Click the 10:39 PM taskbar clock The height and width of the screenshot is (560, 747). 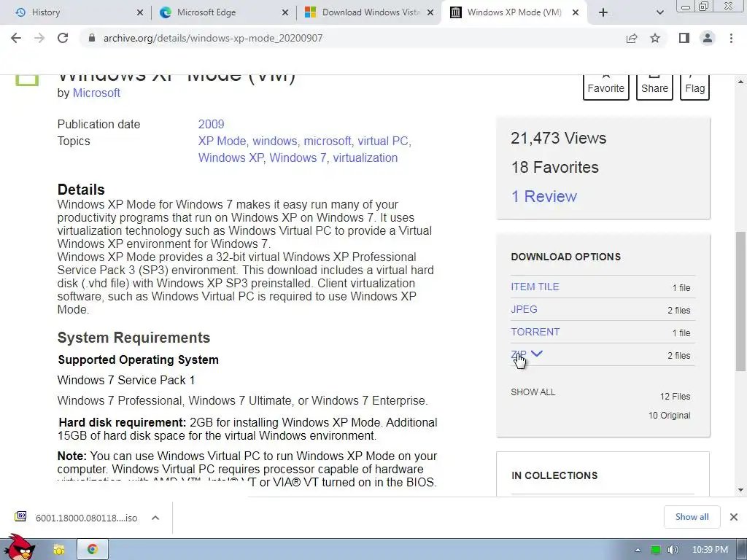tap(710, 550)
